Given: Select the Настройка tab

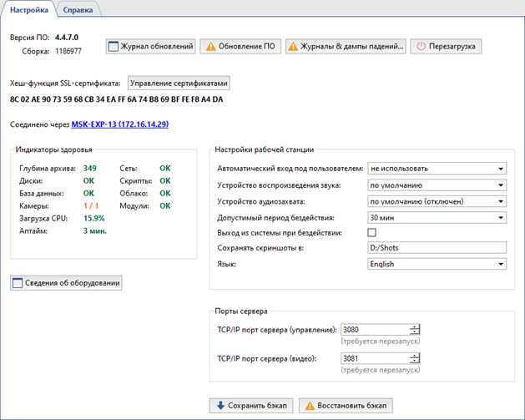Looking at the screenshot, I should (29, 9).
